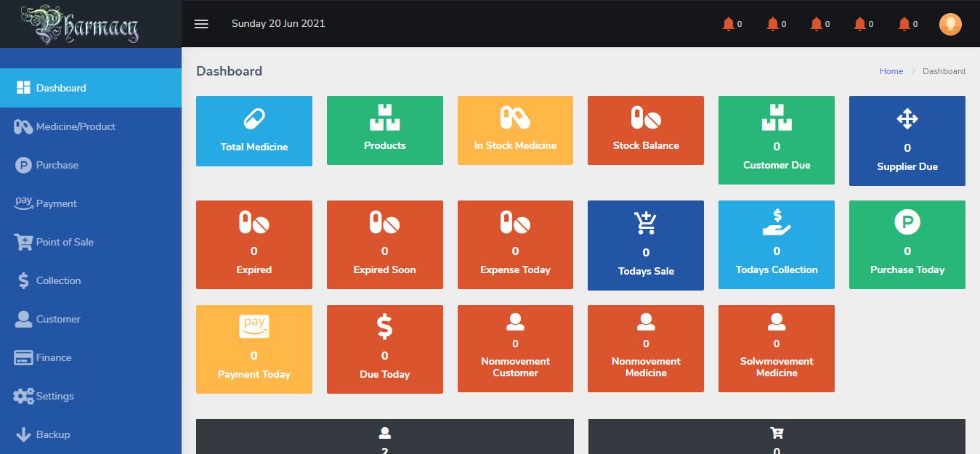Open Dashboard in the sidebar
Screen dimensions: 980x454
point(91,88)
